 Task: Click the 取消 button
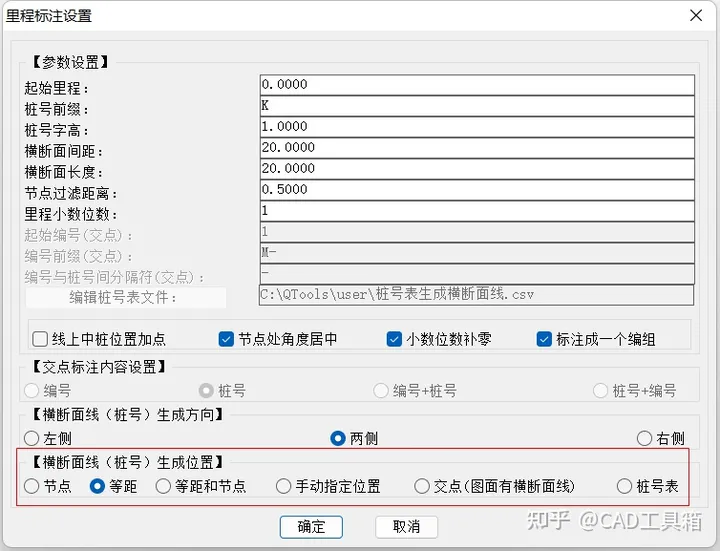[406, 527]
